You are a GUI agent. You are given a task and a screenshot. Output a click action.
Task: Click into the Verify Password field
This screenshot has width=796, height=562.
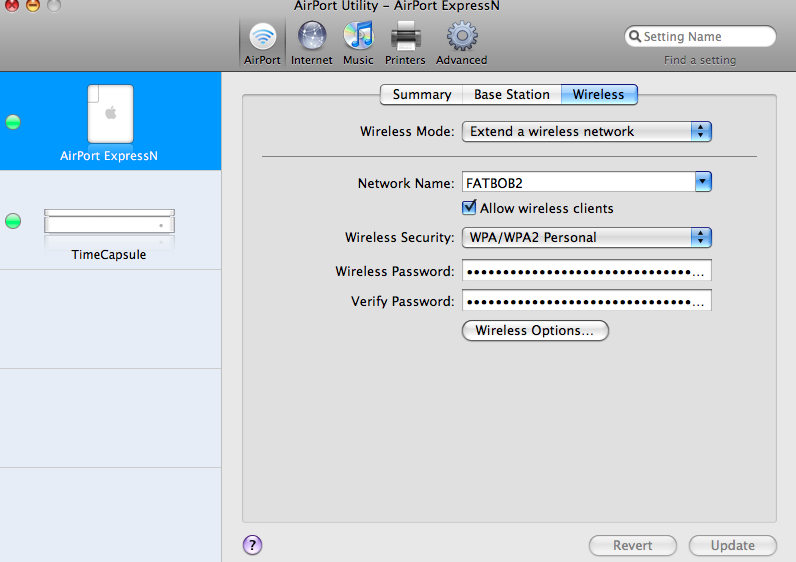point(586,301)
